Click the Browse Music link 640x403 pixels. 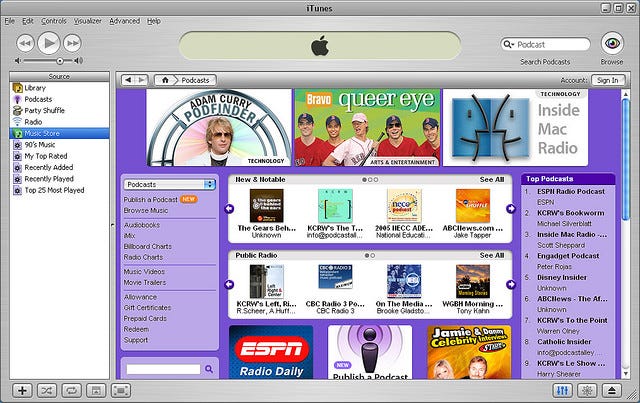click(x=146, y=211)
